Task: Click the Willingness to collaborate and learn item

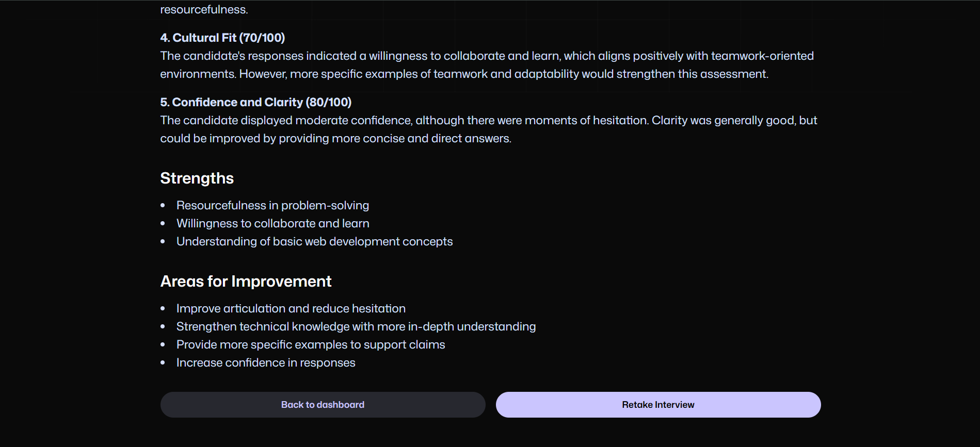Action: (x=272, y=223)
